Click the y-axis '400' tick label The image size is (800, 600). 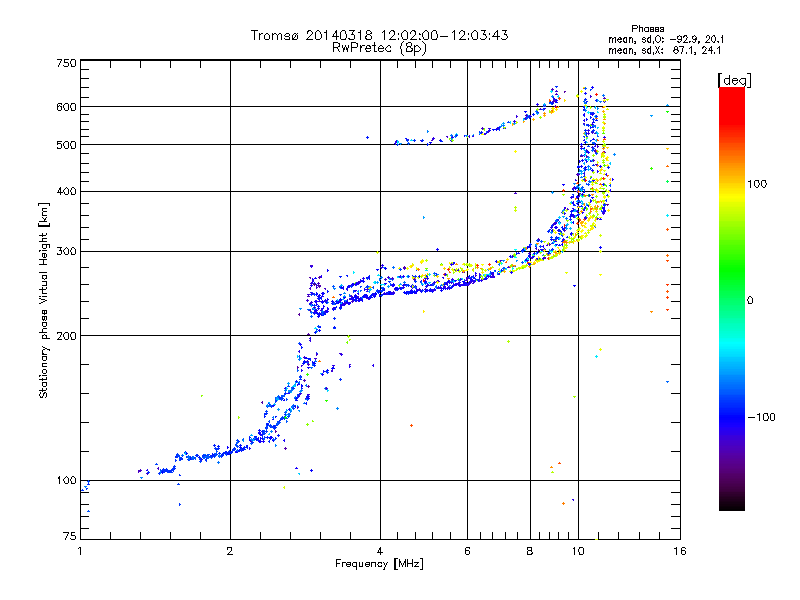click(66, 192)
